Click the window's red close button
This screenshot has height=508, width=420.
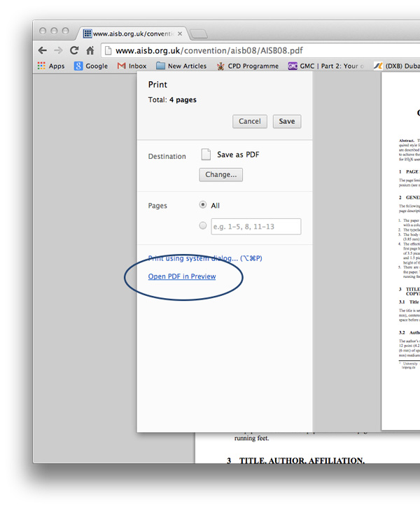tap(43, 31)
